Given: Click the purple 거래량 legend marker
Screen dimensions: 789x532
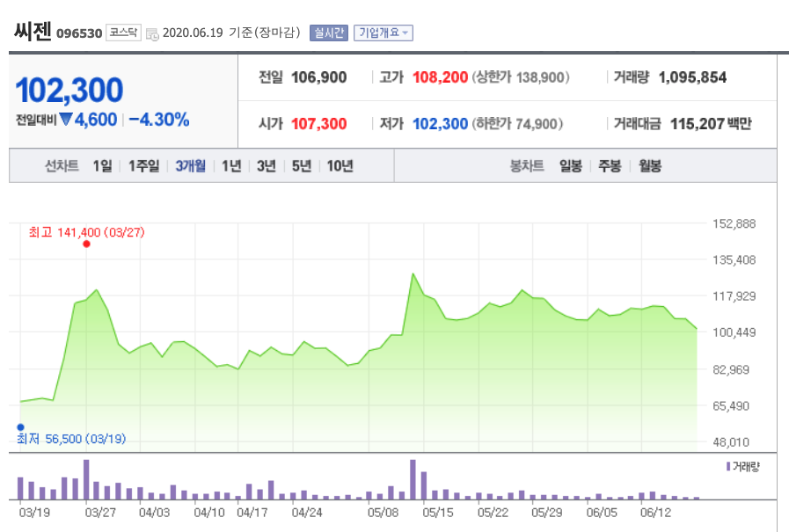Looking at the screenshot, I should pyautogui.click(x=728, y=467).
